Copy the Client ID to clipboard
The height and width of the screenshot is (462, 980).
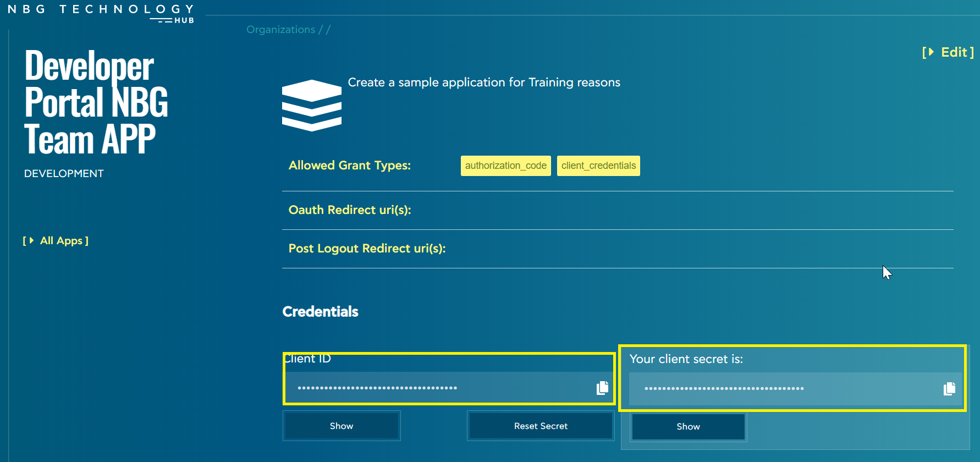point(602,388)
